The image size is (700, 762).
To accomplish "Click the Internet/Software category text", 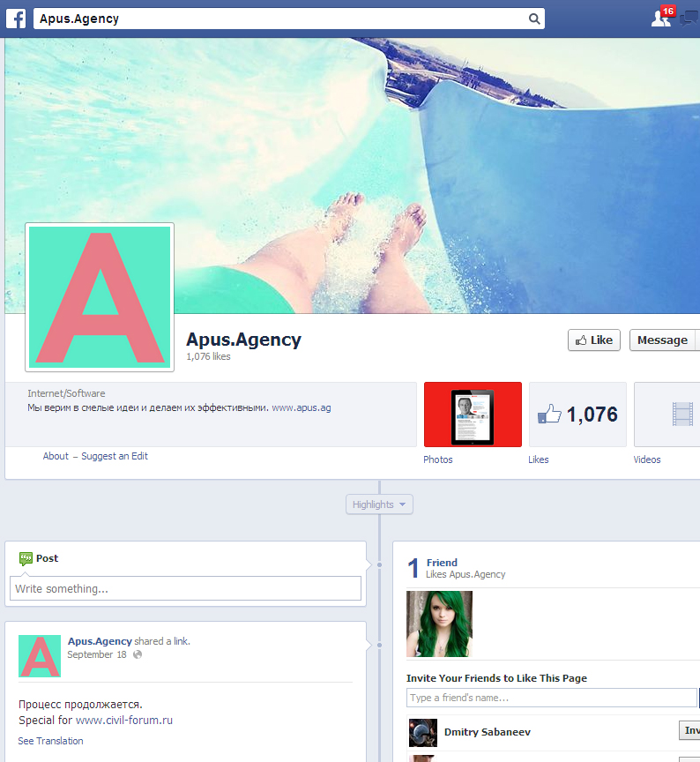I will click(66, 393).
